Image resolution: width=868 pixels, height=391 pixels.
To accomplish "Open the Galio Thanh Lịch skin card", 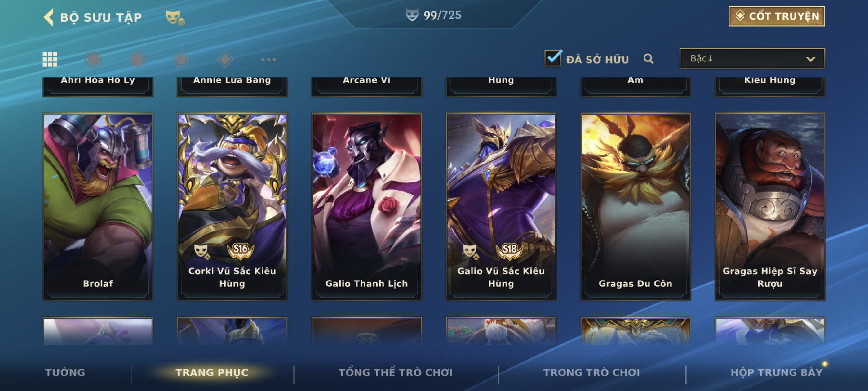I will pyautogui.click(x=366, y=206).
